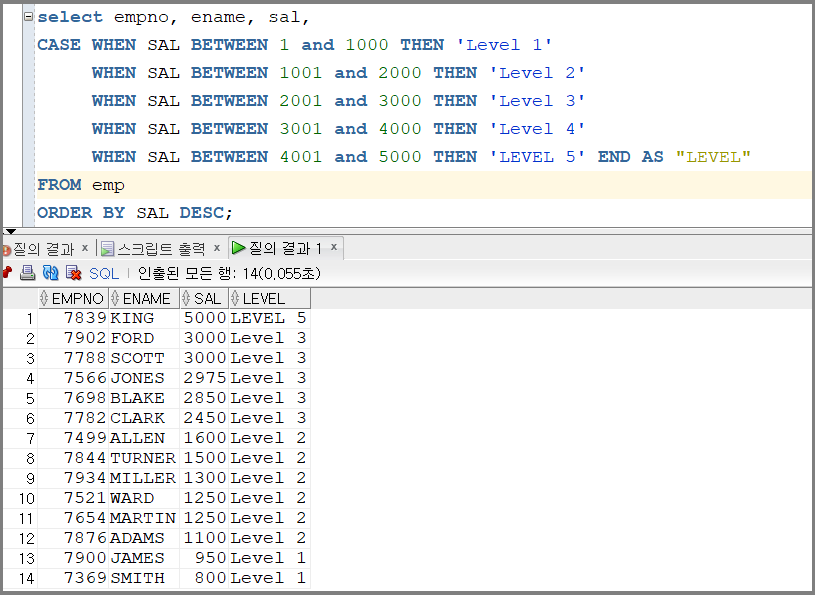Pin the query results panel
Image resolution: width=815 pixels, height=595 pixels.
[6, 272]
